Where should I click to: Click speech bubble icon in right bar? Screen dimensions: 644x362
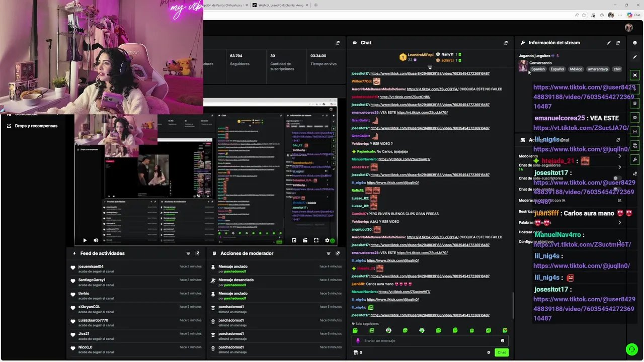pos(635,117)
